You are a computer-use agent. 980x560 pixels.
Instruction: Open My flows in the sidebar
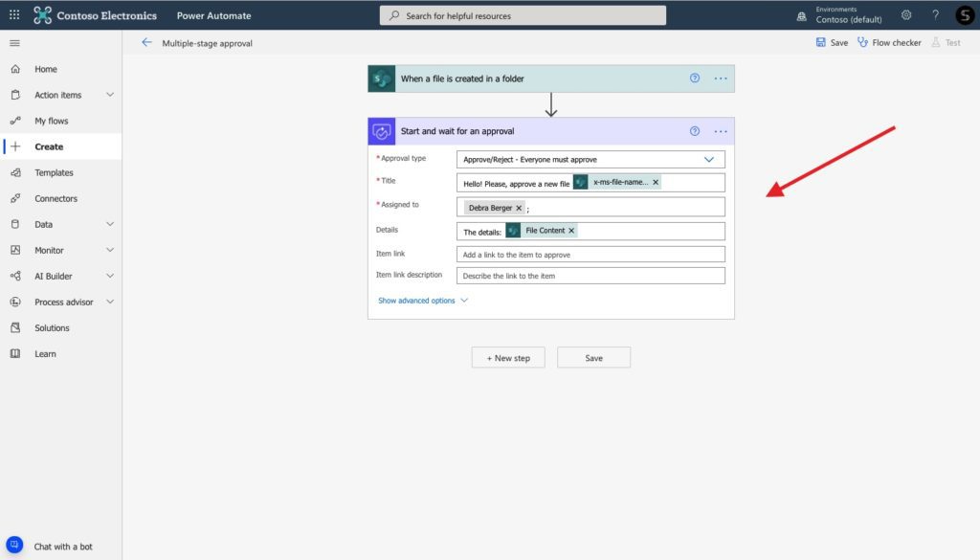point(52,121)
